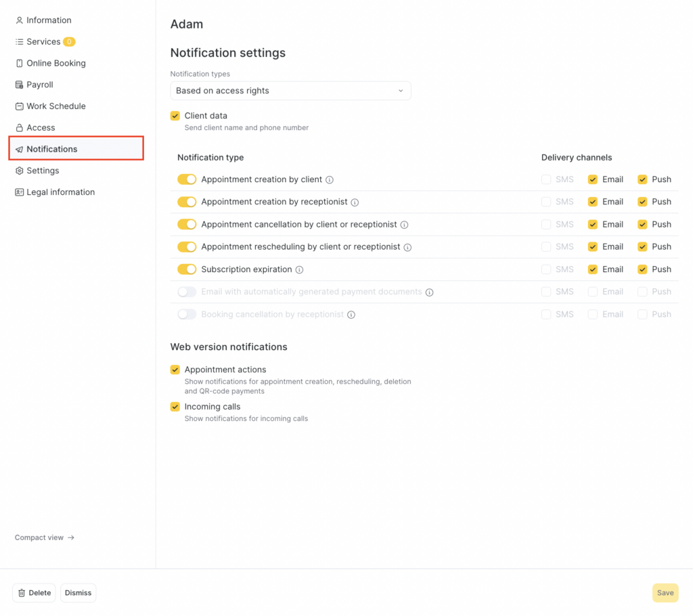Click info icon beside Appointment creation by receptionist

coord(355,202)
